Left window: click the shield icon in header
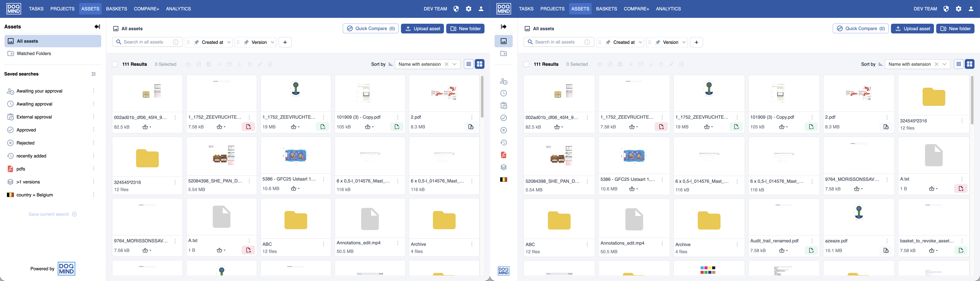The height and width of the screenshot is (281, 980). [456, 9]
